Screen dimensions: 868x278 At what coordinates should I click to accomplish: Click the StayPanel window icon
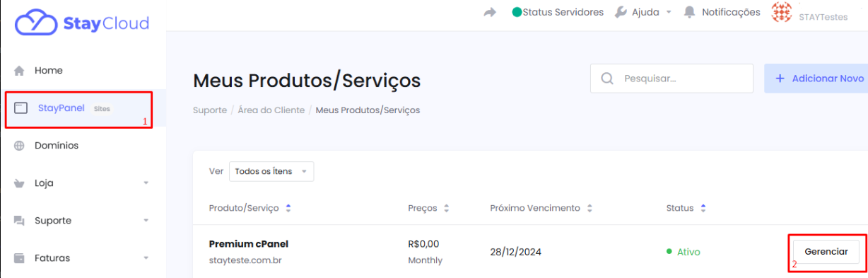click(x=20, y=108)
